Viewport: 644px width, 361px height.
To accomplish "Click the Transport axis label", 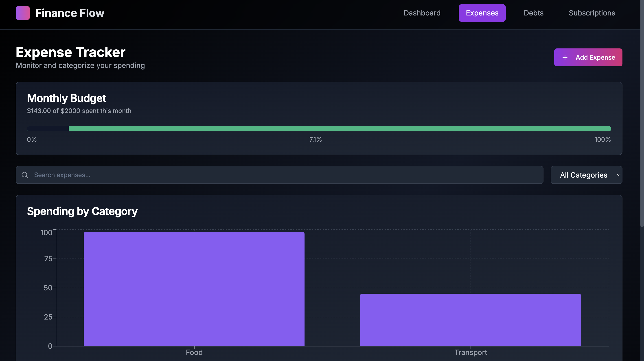I will (x=470, y=352).
